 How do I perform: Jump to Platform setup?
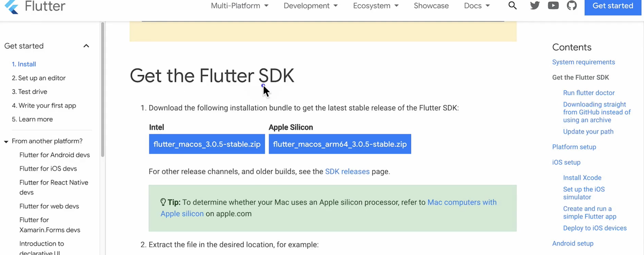574,147
